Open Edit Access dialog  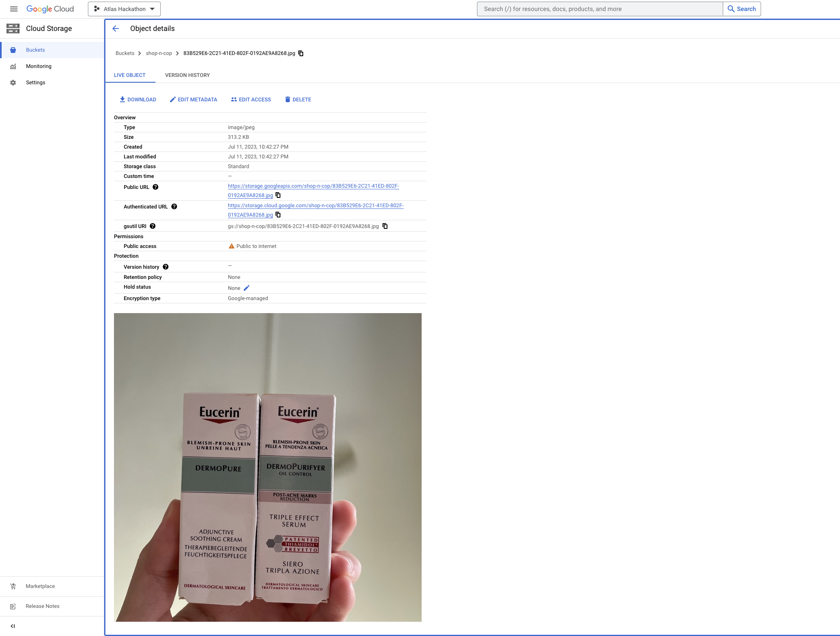click(251, 100)
